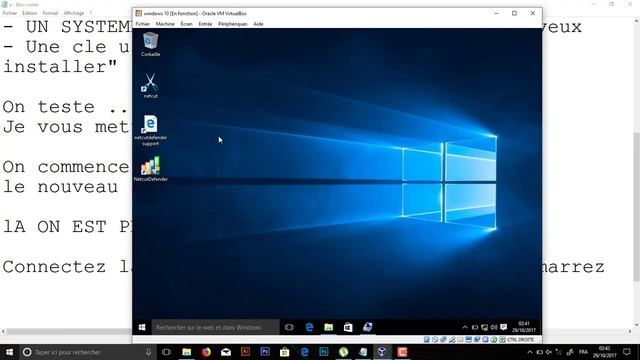Click Notepad horizontal scroll right arrow
640x360 pixels.
(630, 331)
